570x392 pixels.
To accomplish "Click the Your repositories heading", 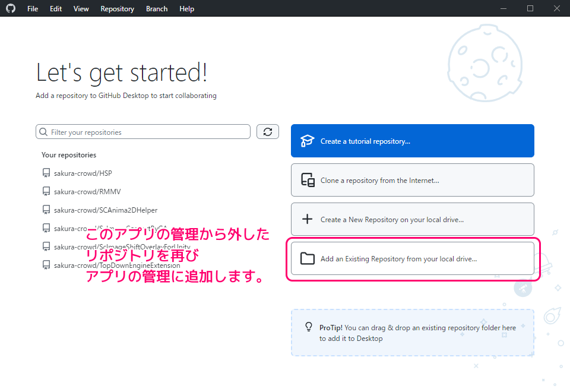I will click(69, 155).
